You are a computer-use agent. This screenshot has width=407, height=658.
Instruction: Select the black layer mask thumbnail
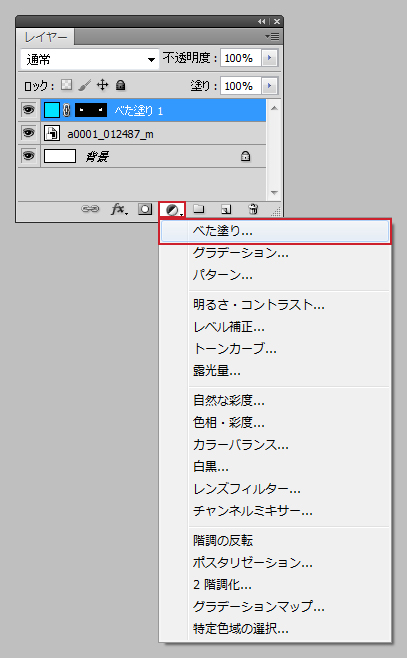91,110
